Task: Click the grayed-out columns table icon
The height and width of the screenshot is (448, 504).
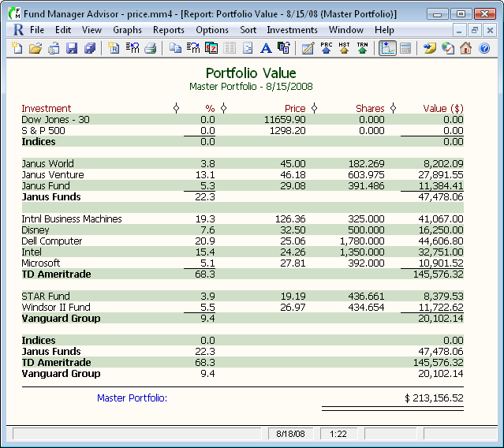Action: pos(230,48)
